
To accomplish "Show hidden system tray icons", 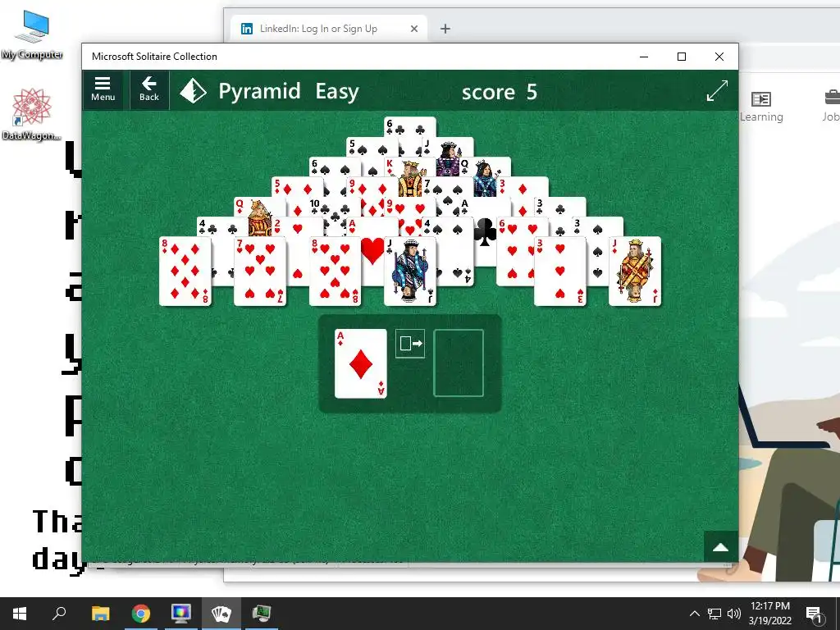I will coord(694,614).
